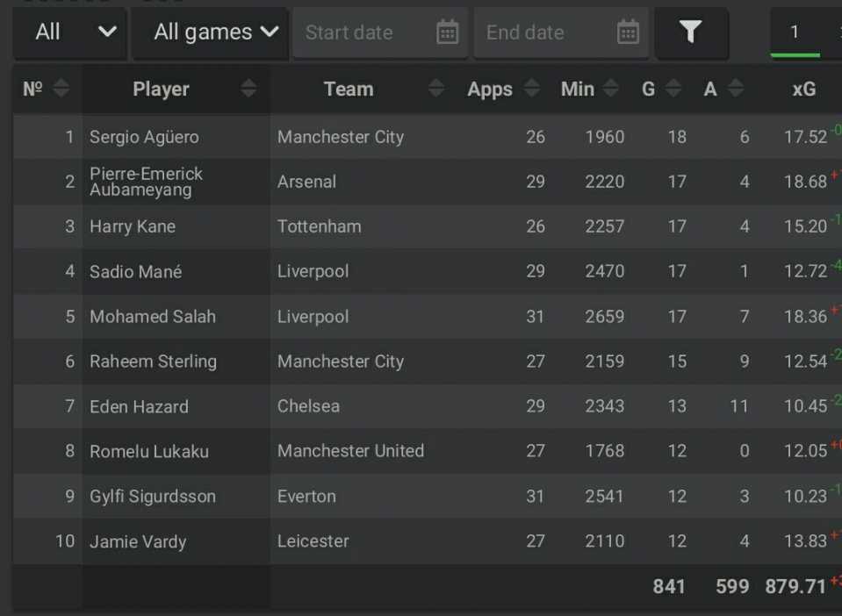
Task: Sort by G goals column arrows
Action: [x=673, y=89]
